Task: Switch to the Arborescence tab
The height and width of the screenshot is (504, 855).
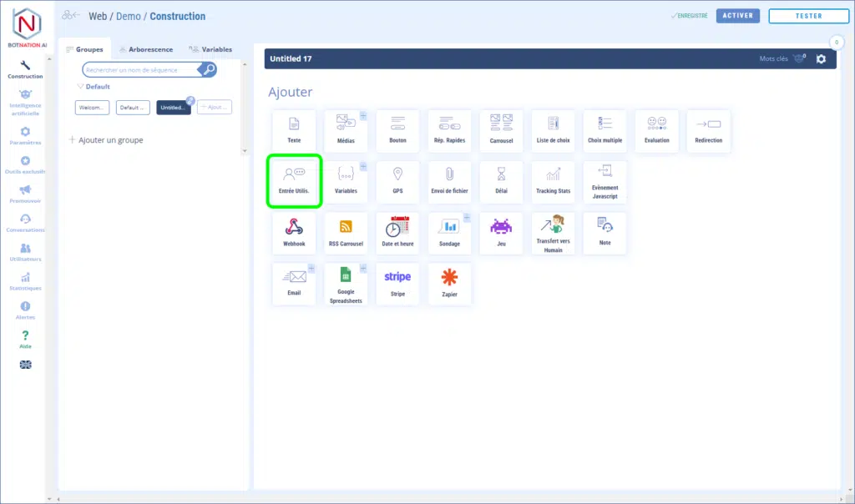Action: pos(145,49)
